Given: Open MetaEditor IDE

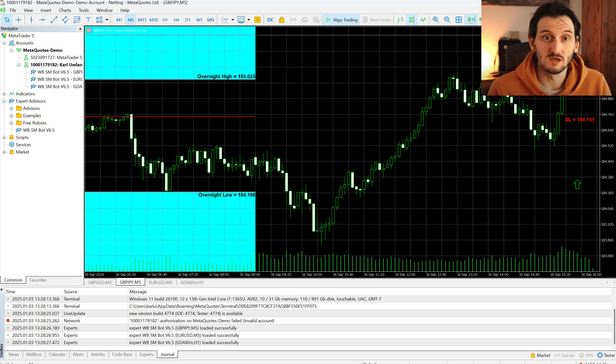Looking at the screenshot, I should click(x=270, y=20).
